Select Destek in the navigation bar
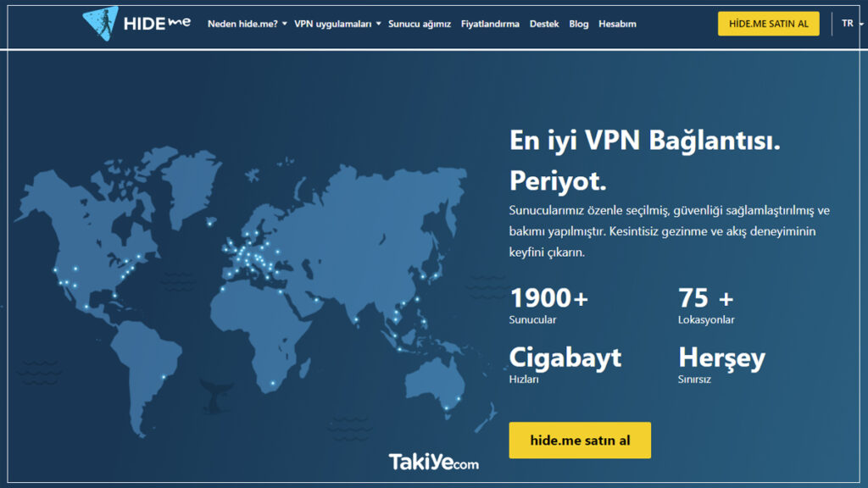 pos(544,24)
